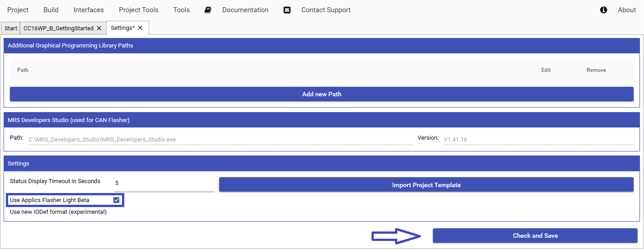
Task: Click the About info icon
Action: click(x=603, y=10)
